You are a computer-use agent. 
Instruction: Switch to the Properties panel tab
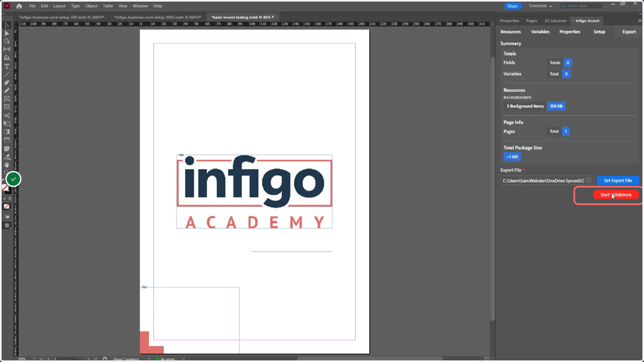(x=509, y=21)
